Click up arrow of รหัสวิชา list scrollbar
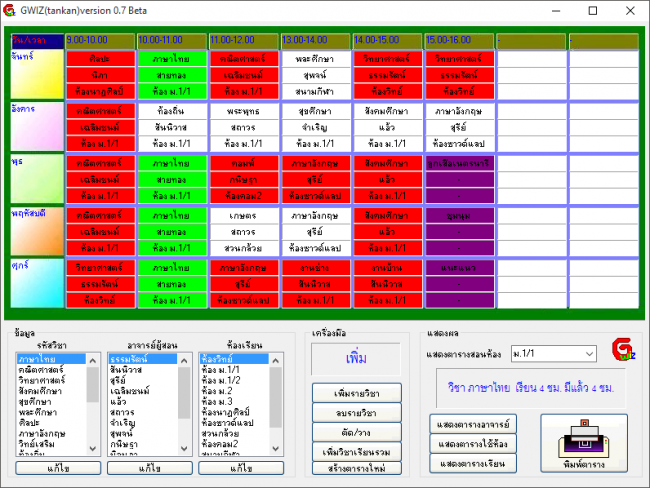Viewport: 650px width, 488px height. click(93, 360)
